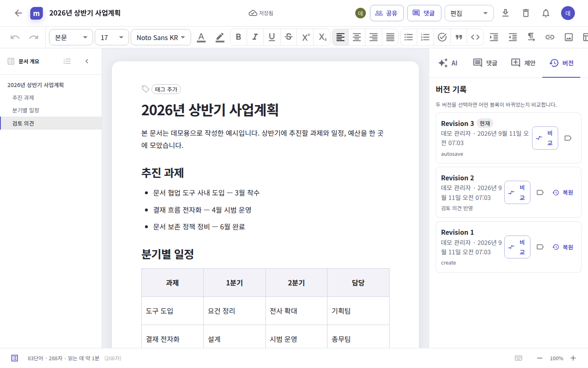Toggle underline formatting
588x368 pixels.
point(272,37)
